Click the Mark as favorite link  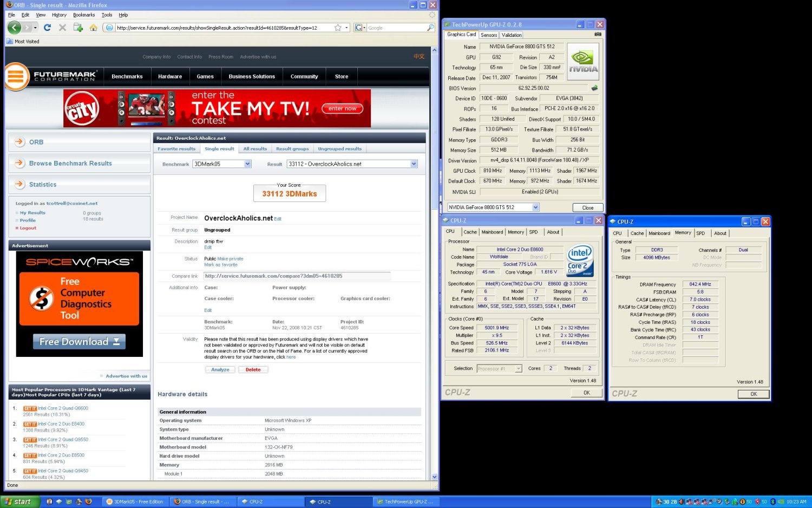click(220, 265)
